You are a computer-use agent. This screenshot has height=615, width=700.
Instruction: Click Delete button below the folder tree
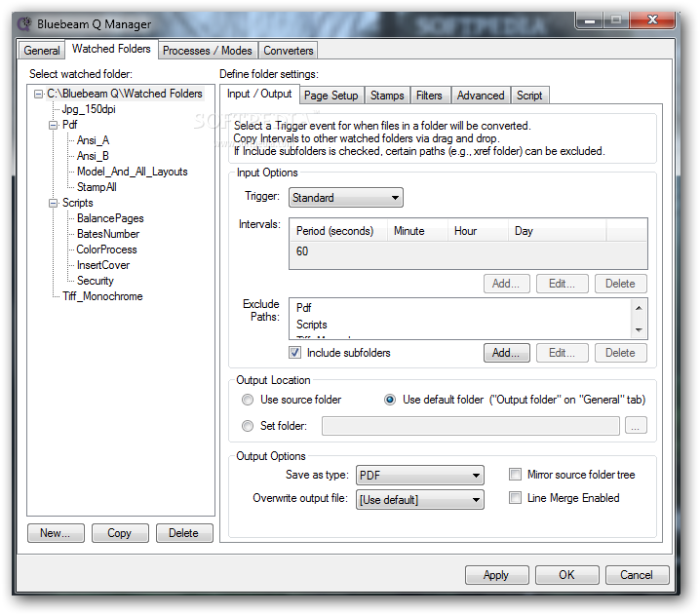click(x=184, y=533)
